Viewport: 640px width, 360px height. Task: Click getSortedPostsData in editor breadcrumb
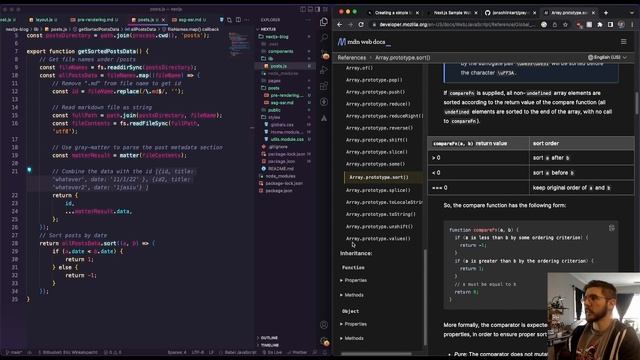[98, 29]
